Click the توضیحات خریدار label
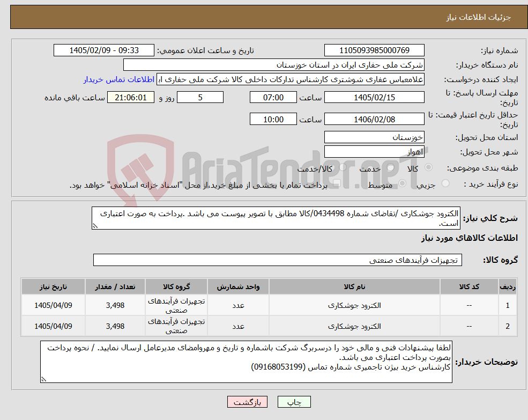 487,362
